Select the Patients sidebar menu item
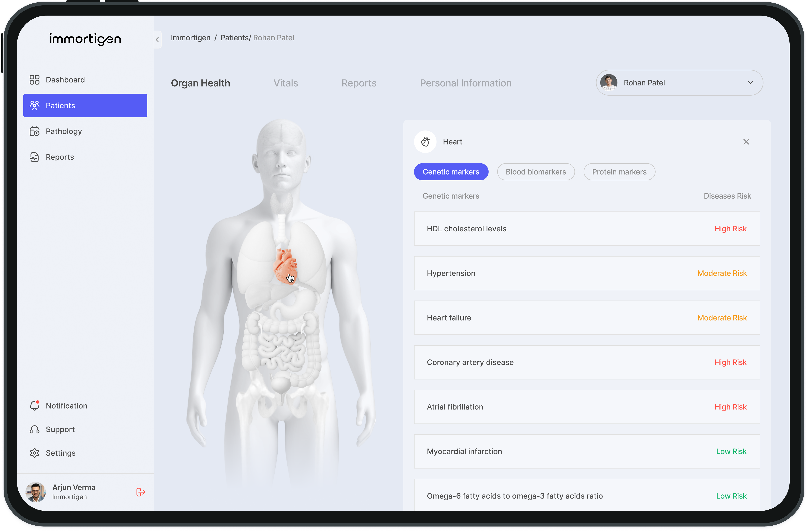This screenshot has width=808, height=532. [x=85, y=106]
